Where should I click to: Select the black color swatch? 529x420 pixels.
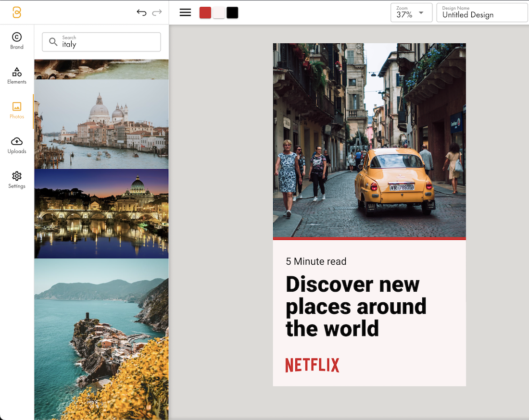(x=232, y=12)
